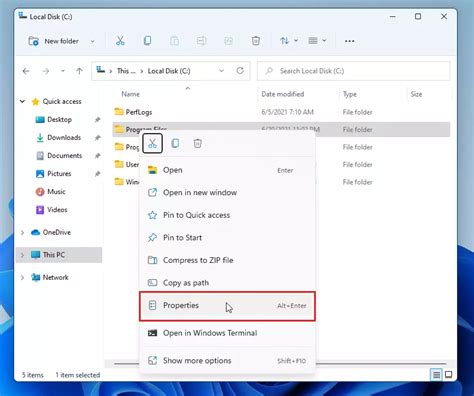Click the Local Disk (C:) breadcrumb
This screenshot has height=396, width=474.
click(169, 71)
